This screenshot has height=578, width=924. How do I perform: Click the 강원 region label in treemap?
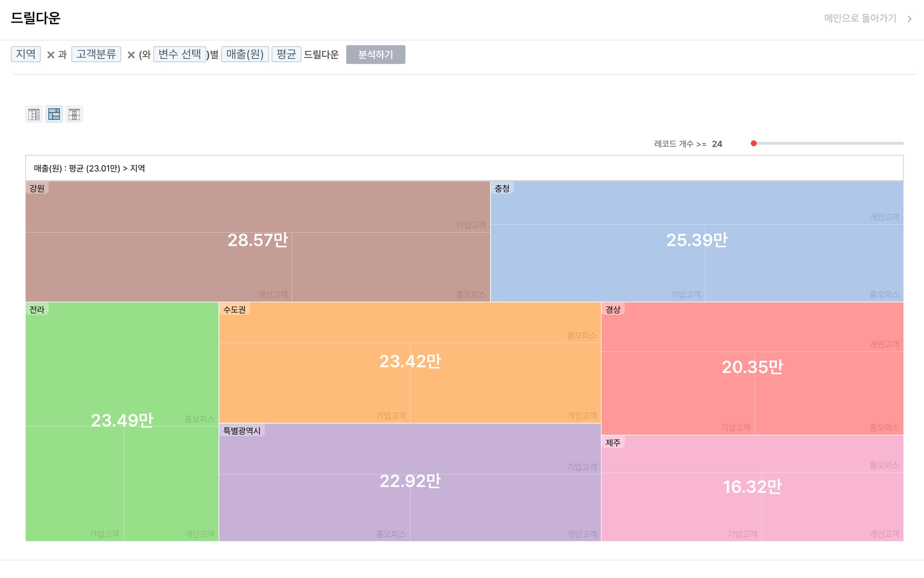[x=37, y=188]
